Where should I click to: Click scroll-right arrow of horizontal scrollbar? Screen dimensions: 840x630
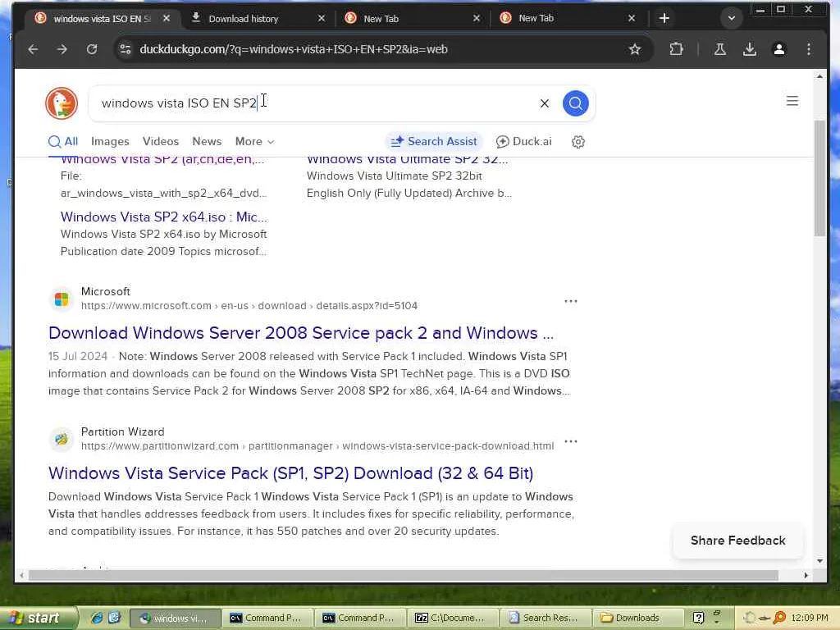coord(806,575)
